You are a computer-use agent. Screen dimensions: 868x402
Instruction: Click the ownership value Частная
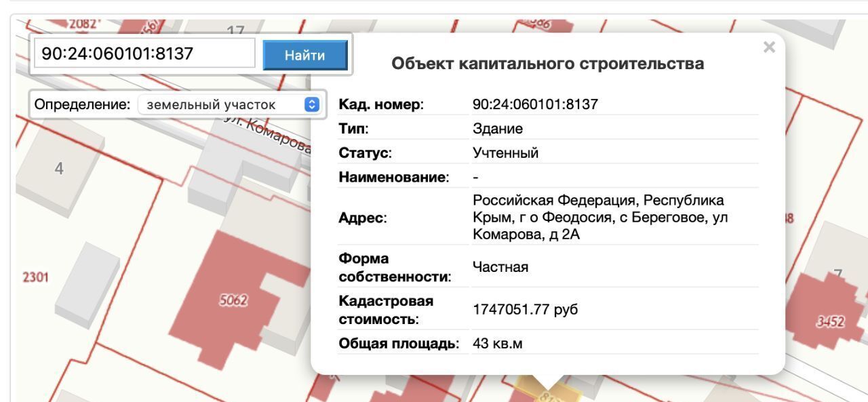click(x=500, y=267)
